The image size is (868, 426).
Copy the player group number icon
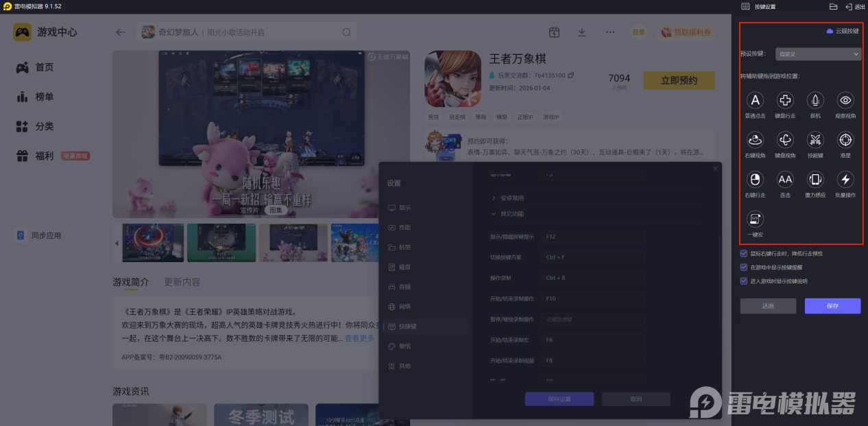[x=570, y=75]
